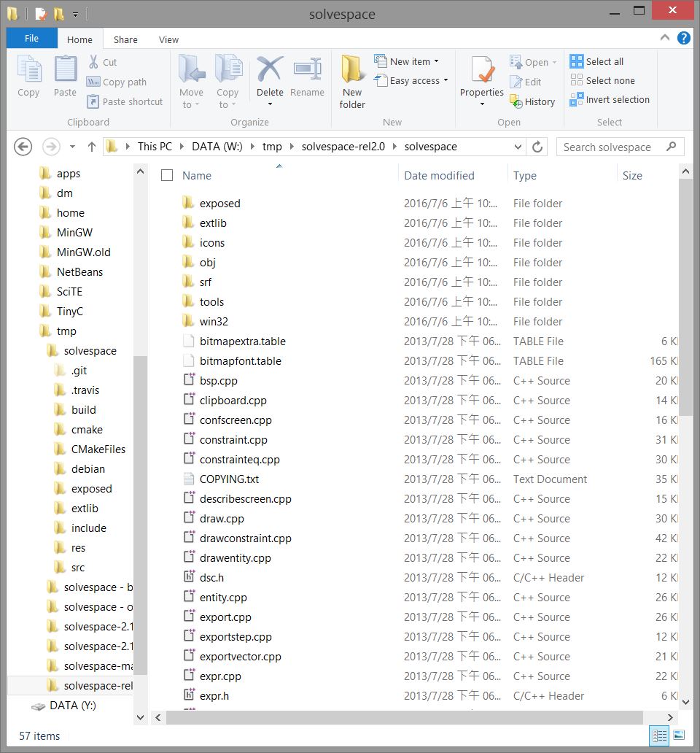Expand the Properties dropdown arrow
Image resolution: width=700 pixels, height=753 pixels.
(x=482, y=104)
